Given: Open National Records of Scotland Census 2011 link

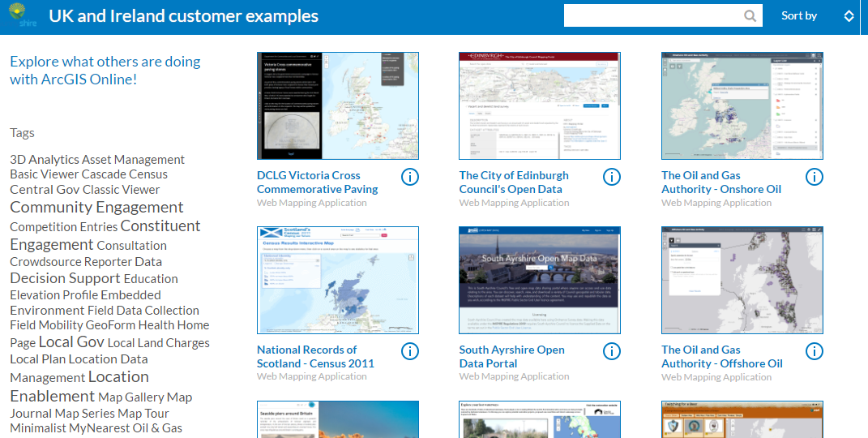Looking at the screenshot, I should [315, 357].
